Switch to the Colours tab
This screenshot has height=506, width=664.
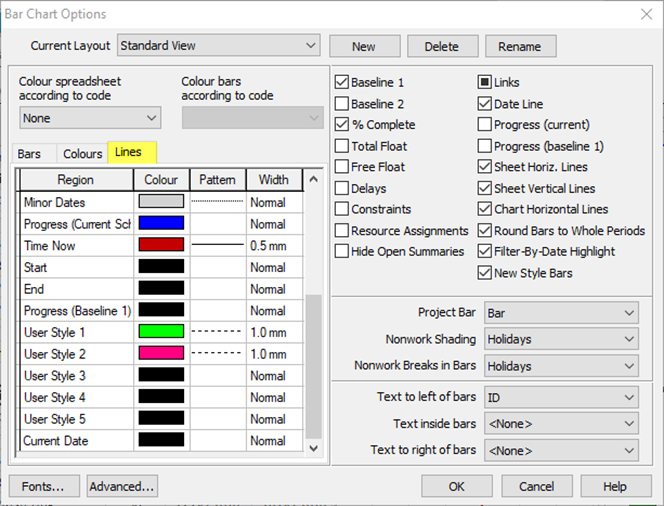[82, 153]
